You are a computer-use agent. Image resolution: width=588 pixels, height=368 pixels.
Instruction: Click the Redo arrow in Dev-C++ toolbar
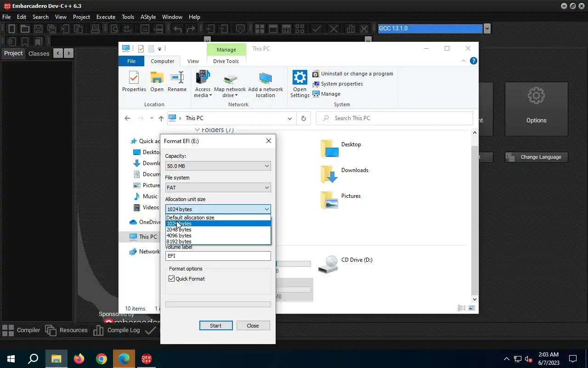coord(191,29)
